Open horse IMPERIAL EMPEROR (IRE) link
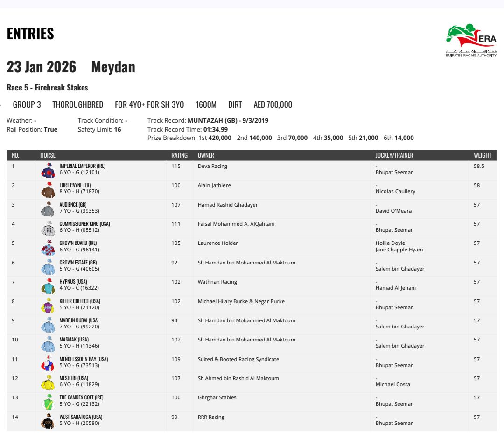The height and width of the screenshot is (438, 504). [x=82, y=166]
